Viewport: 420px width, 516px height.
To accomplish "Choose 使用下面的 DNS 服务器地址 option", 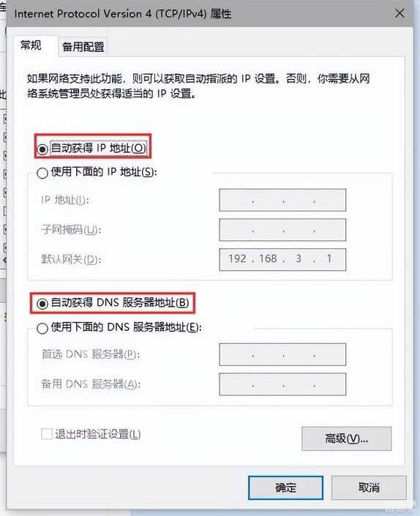I will (42, 328).
